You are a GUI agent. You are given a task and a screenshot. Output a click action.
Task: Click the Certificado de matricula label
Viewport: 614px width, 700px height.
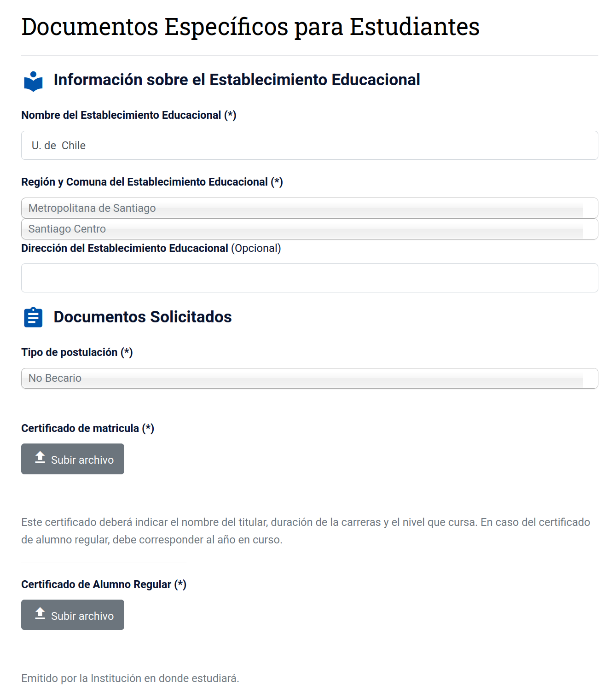(x=87, y=428)
